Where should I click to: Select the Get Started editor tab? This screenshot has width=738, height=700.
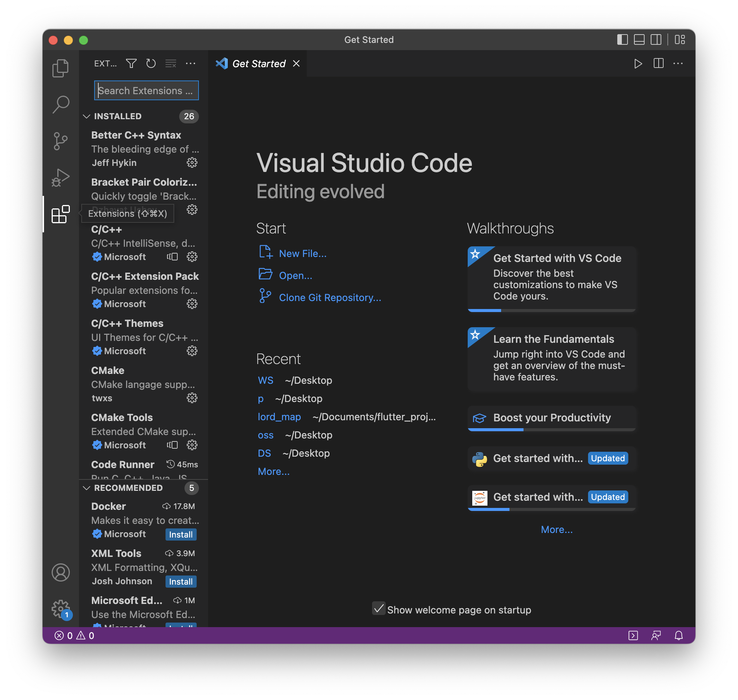[259, 64]
